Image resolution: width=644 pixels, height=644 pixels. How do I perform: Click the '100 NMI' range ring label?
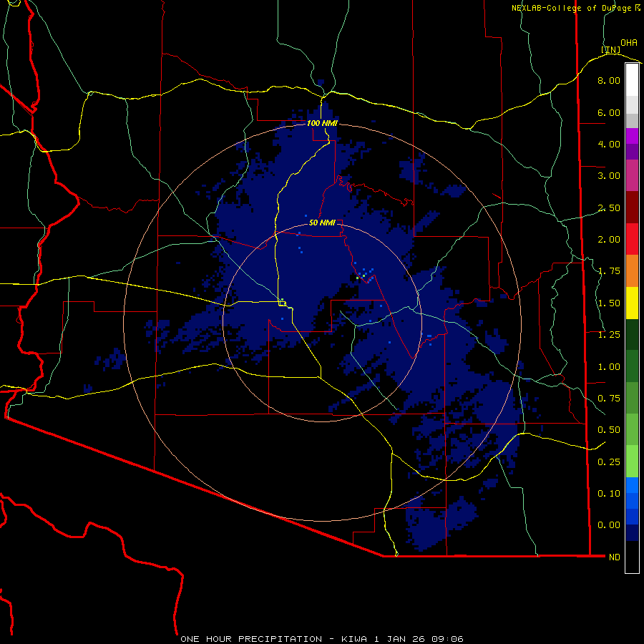[x=323, y=123]
